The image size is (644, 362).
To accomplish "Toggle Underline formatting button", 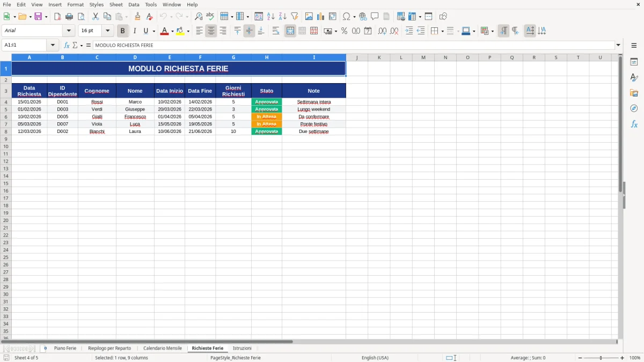I will tap(145, 31).
